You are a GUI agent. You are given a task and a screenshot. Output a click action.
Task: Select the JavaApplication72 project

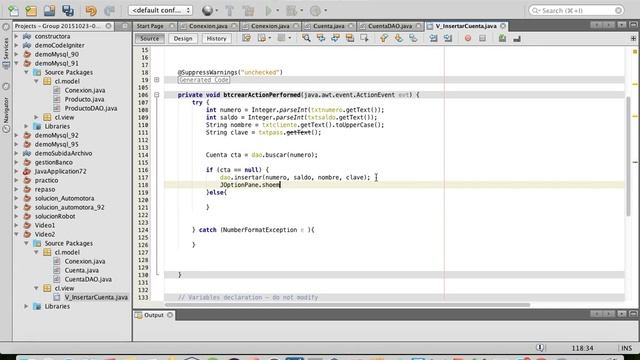pos(60,171)
